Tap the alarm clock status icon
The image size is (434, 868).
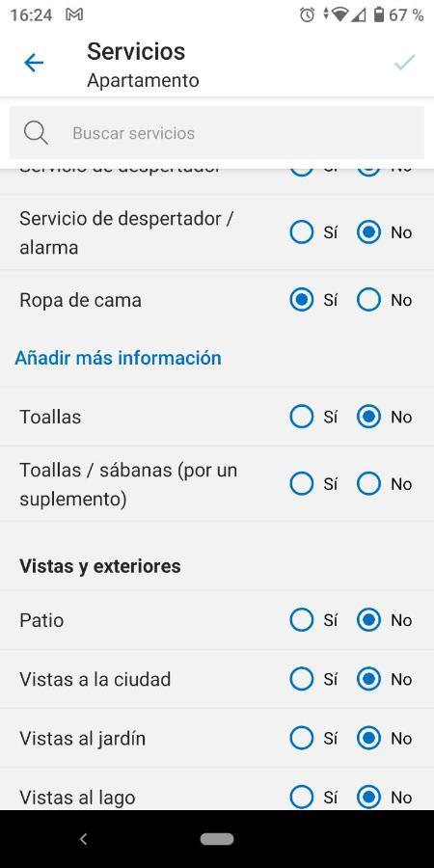click(307, 14)
